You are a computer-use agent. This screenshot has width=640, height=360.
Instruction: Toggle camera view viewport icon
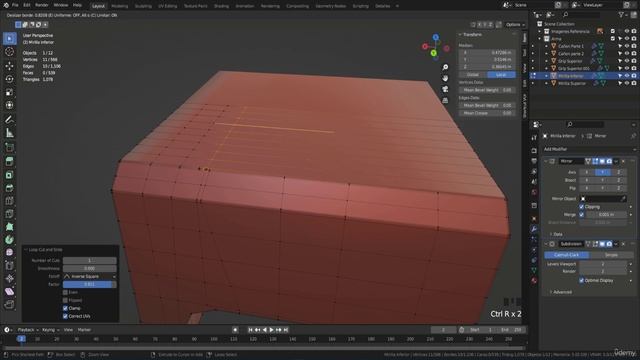445,89
